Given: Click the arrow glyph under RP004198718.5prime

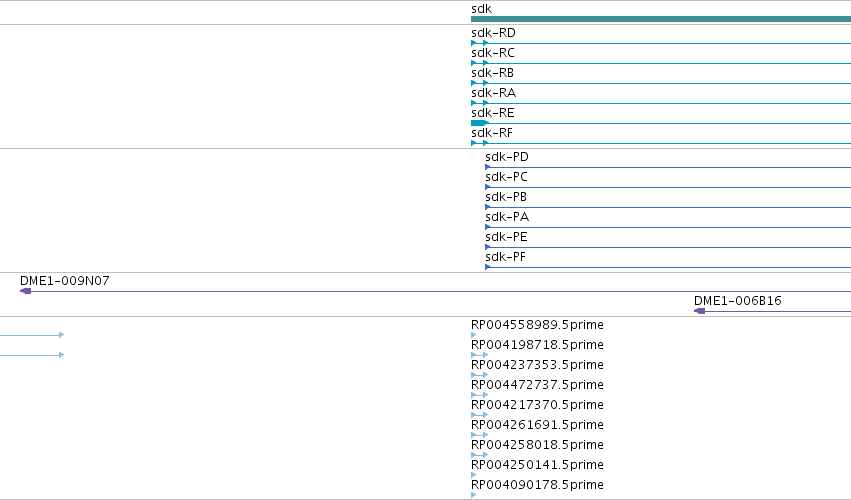Looking at the screenshot, I should (x=480, y=355).
